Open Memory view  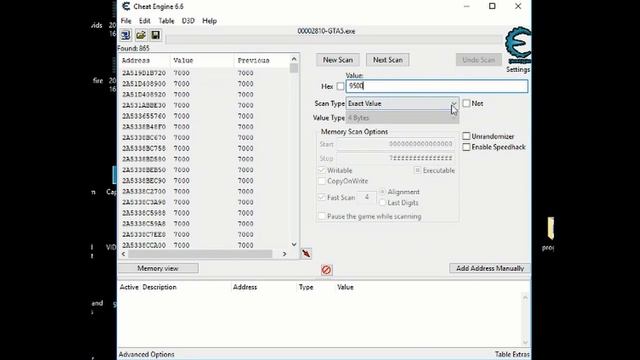coord(158,268)
